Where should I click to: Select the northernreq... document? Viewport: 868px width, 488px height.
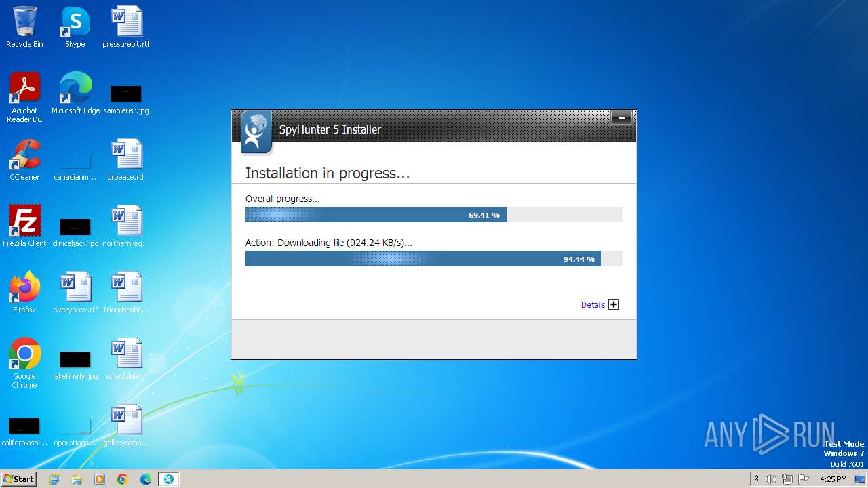point(126,226)
